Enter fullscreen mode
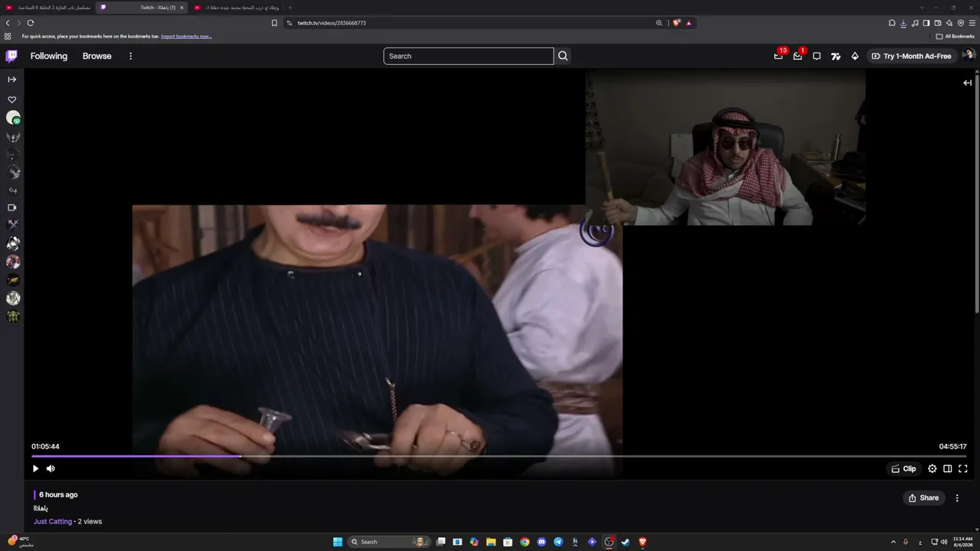 point(963,468)
